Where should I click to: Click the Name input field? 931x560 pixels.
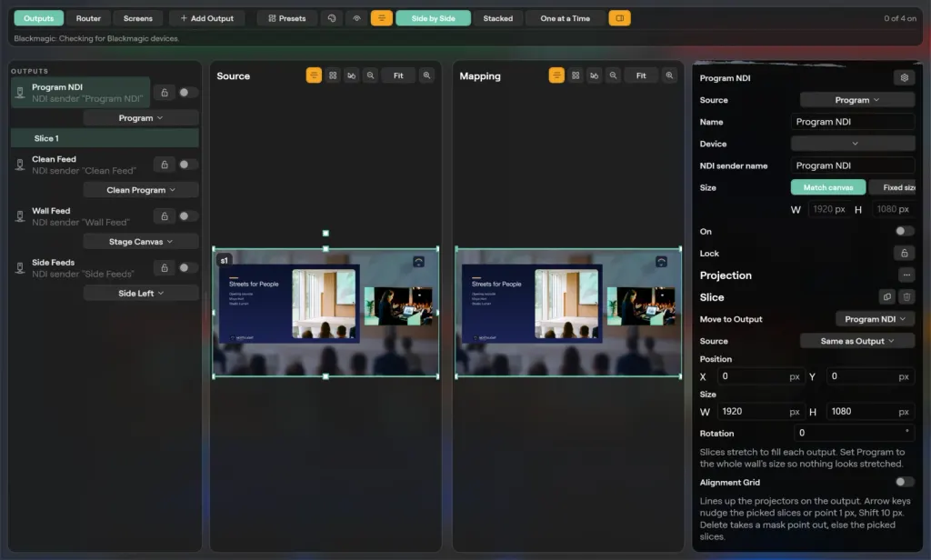pos(853,122)
